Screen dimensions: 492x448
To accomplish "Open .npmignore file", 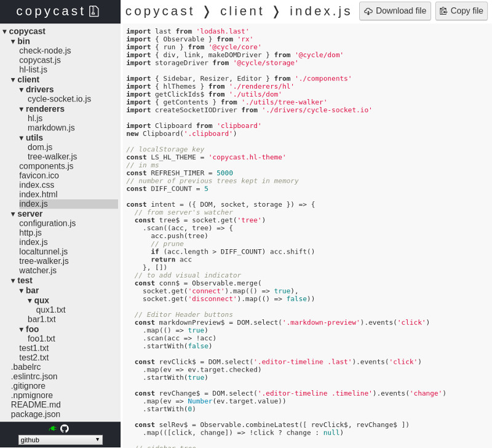I will (32, 396).
